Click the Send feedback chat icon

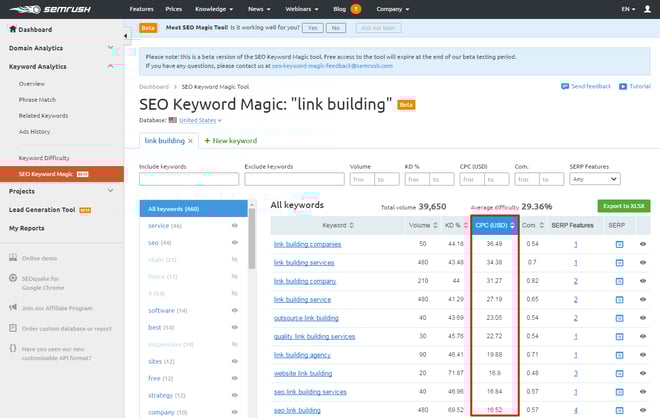(x=565, y=86)
